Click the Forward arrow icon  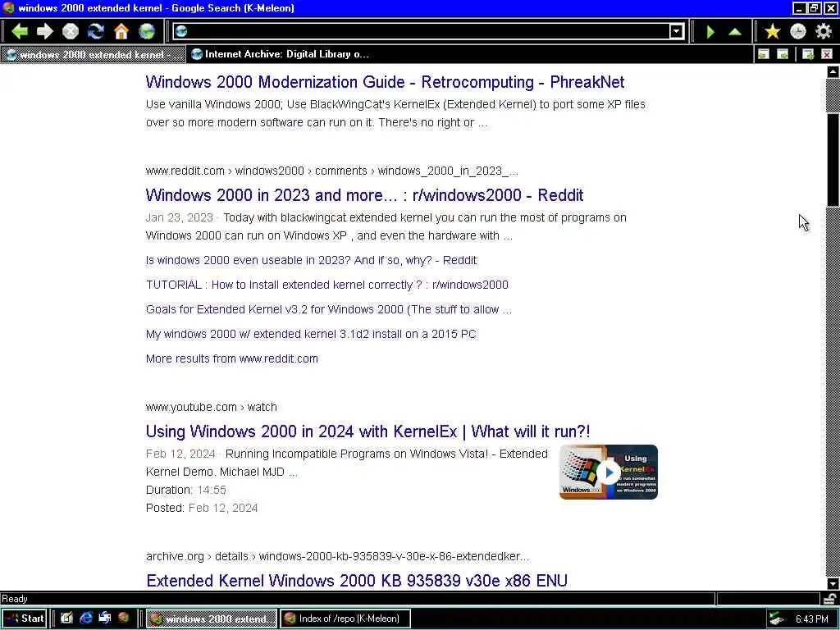45,32
